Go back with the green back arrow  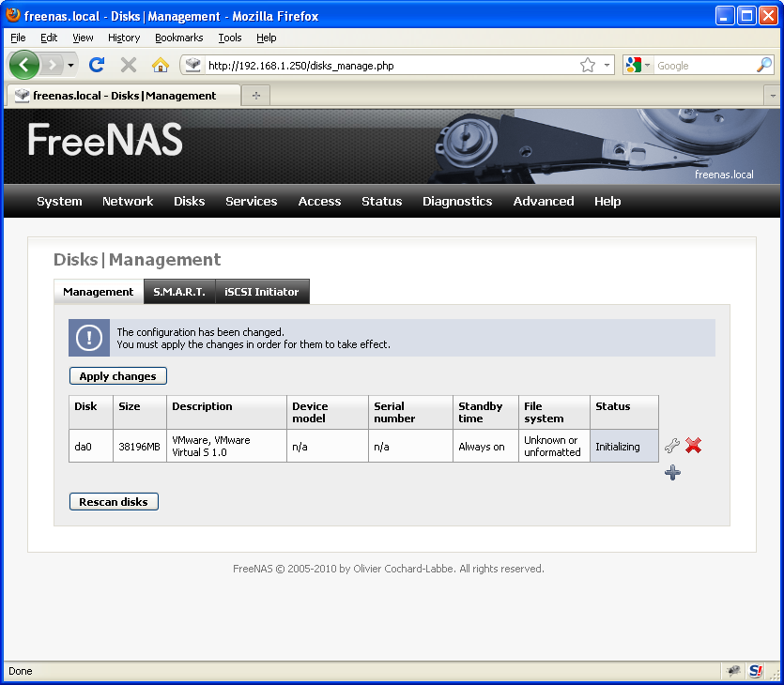pos(24,65)
